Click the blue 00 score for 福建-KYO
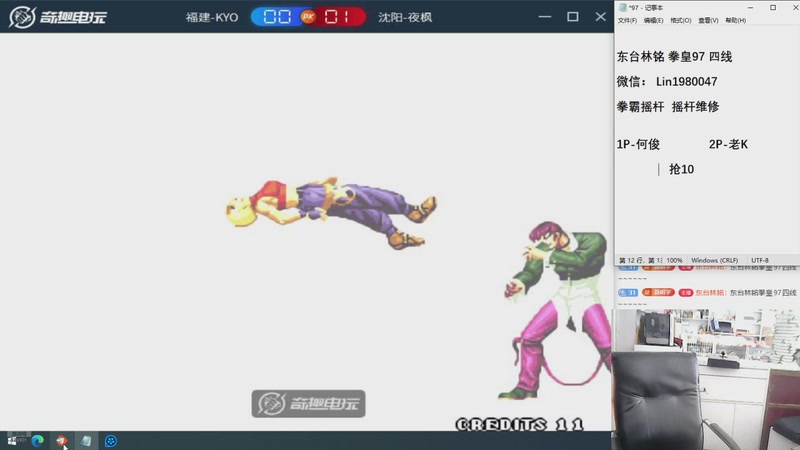 [277, 17]
